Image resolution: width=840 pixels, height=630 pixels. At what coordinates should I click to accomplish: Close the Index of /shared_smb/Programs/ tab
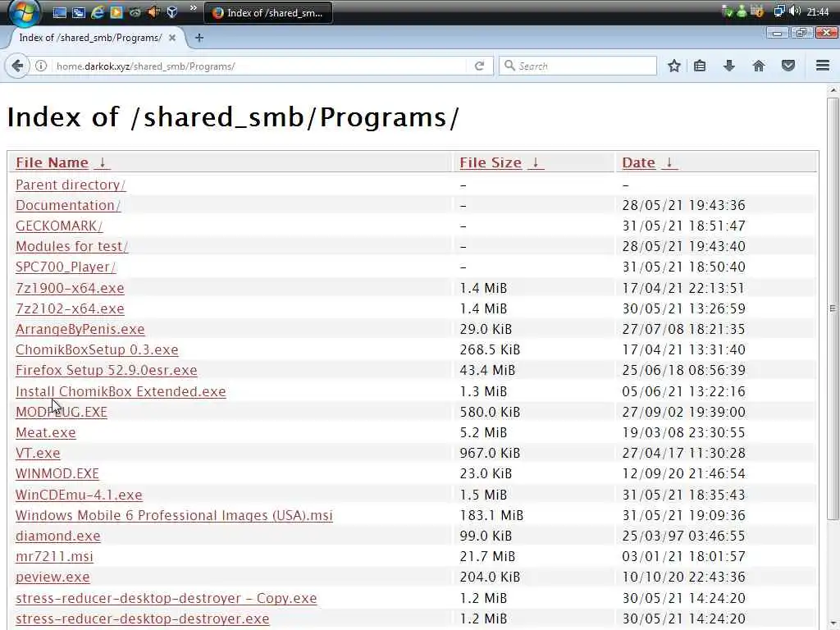tap(172, 38)
